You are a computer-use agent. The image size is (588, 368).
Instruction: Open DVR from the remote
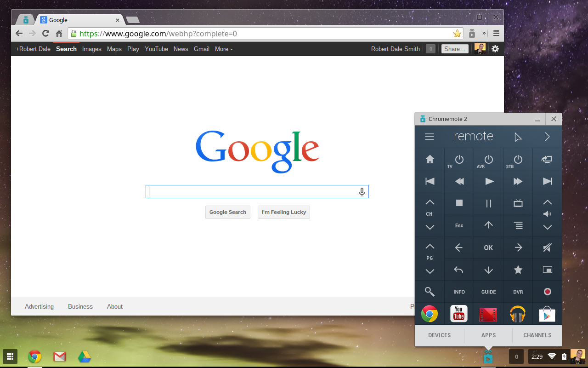click(518, 292)
